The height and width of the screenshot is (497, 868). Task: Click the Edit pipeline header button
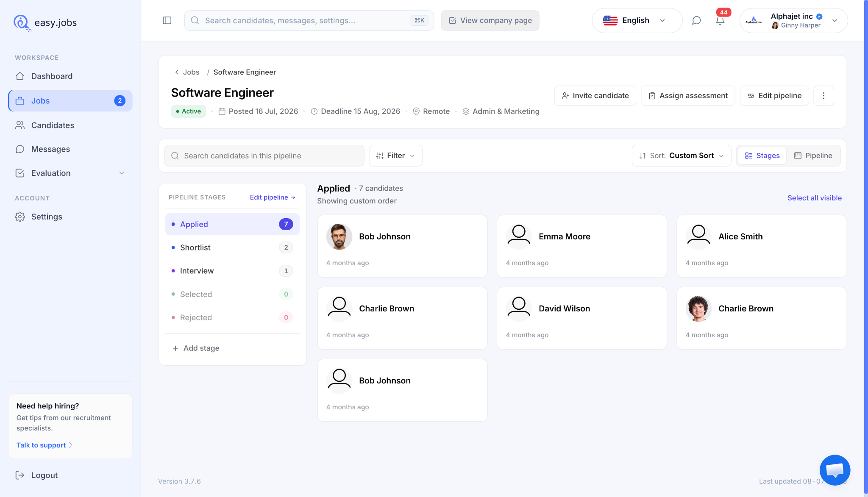click(x=774, y=96)
